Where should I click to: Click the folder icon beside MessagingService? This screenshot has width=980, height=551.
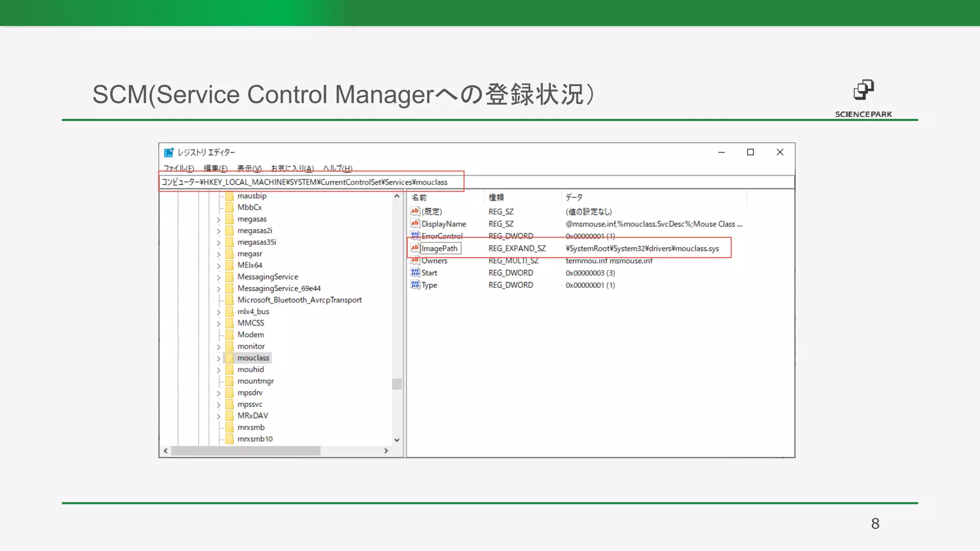click(x=230, y=276)
